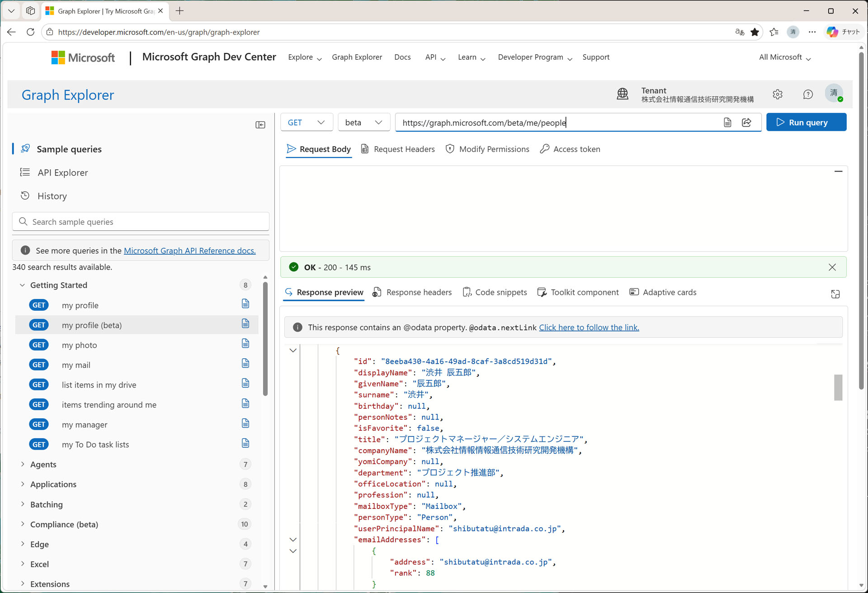
Task: Collapse the emailAddresses array fold arrow
Action: coord(293,540)
